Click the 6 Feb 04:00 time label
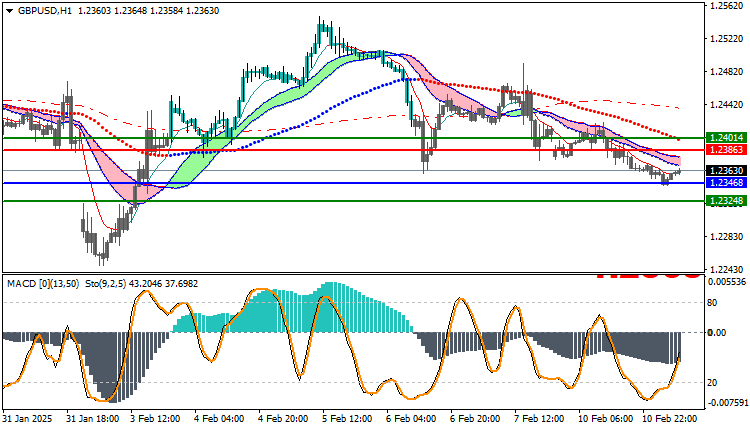 pos(412,419)
